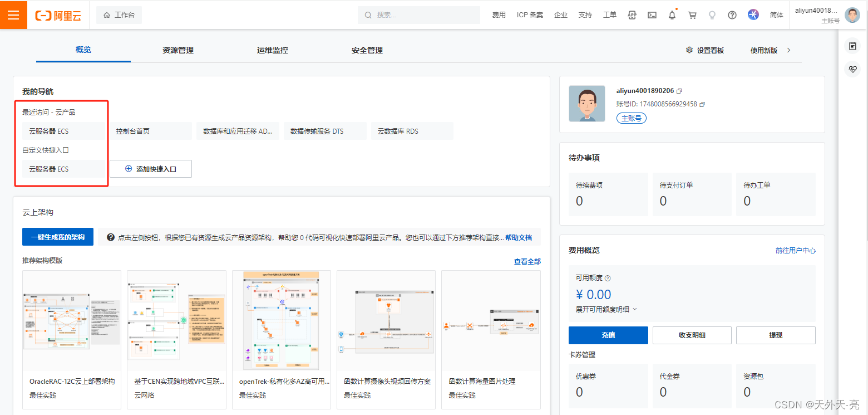This screenshot has height=415, width=868.
Task: Open 设置看板 gear settings
Action: tap(705, 50)
